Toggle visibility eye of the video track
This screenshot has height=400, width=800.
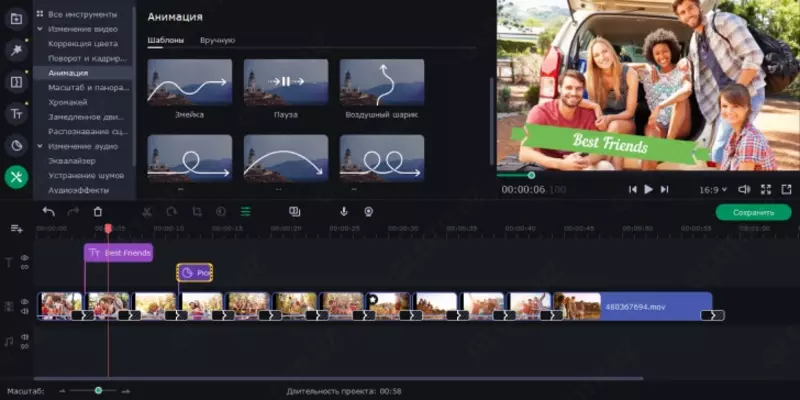pos(25,302)
